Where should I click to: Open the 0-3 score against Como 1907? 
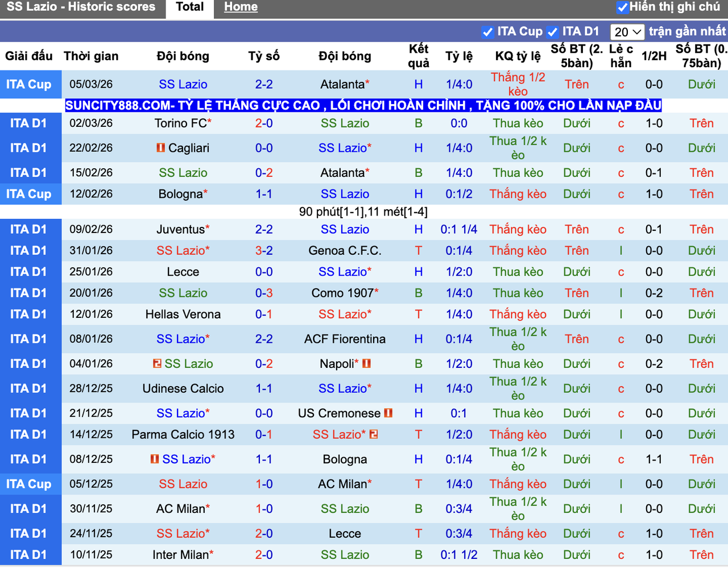tap(264, 293)
